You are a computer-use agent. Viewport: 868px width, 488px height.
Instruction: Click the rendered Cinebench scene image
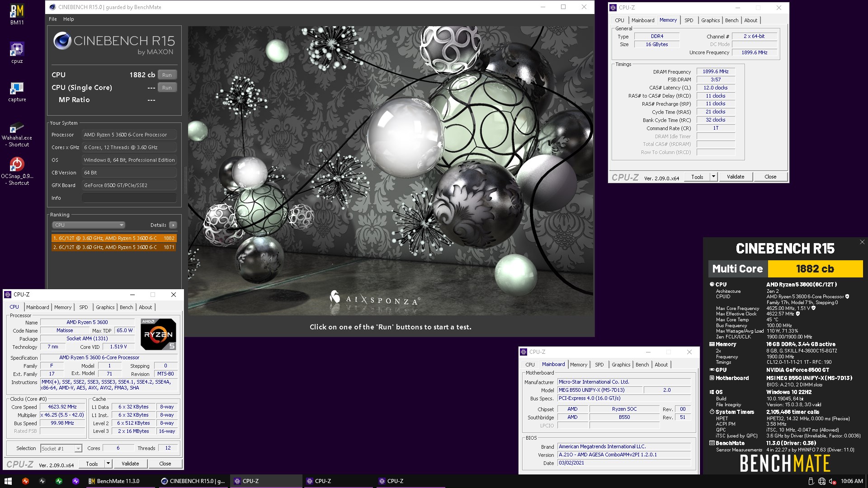point(391,171)
